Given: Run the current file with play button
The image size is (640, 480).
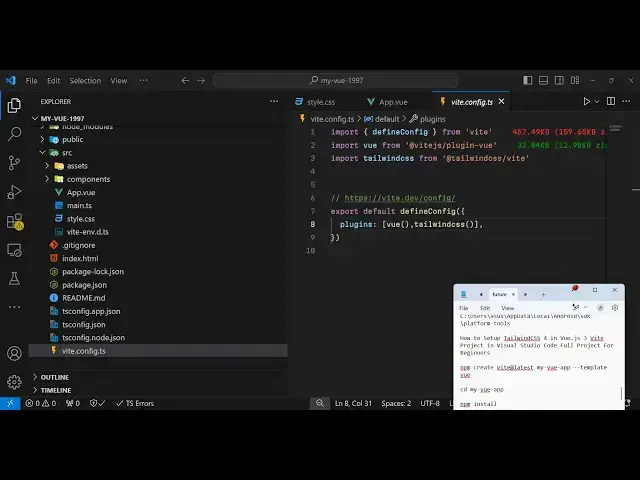Looking at the screenshot, I should [x=587, y=101].
